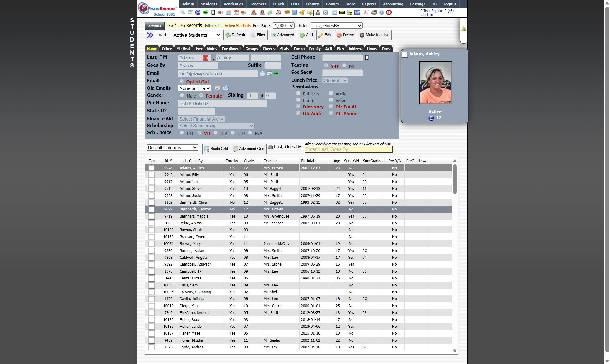610x364 pixels.
Task: Expand the Load Active Students dropdown
Action: 195,35
